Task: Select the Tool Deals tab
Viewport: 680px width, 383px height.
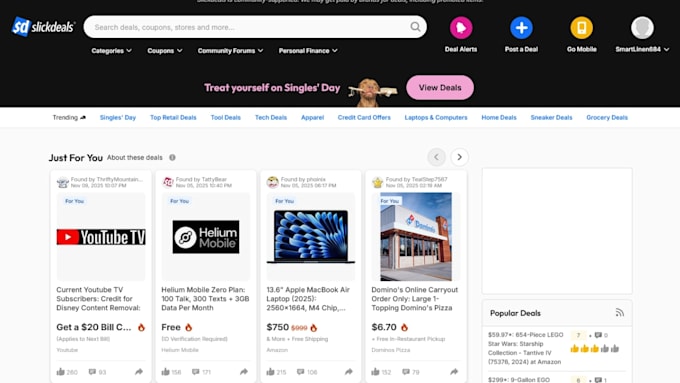Action: (226, 118)
